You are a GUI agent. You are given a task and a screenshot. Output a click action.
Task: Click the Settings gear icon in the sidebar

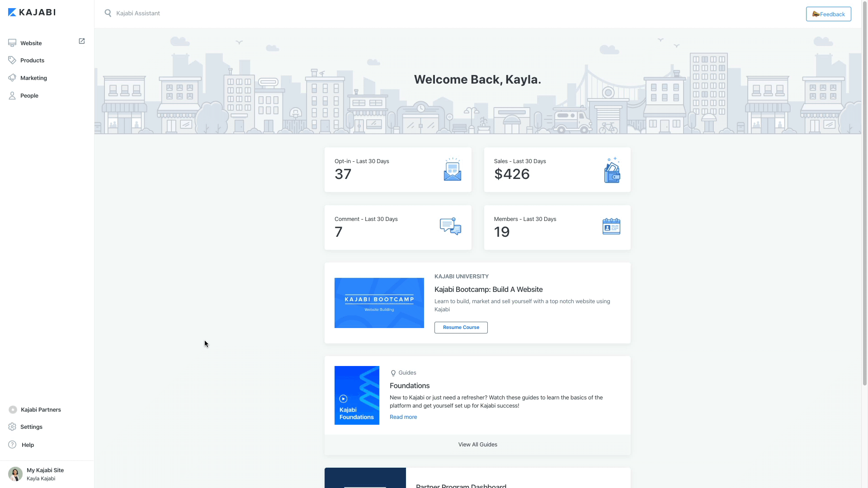click(x=12, y=427)
